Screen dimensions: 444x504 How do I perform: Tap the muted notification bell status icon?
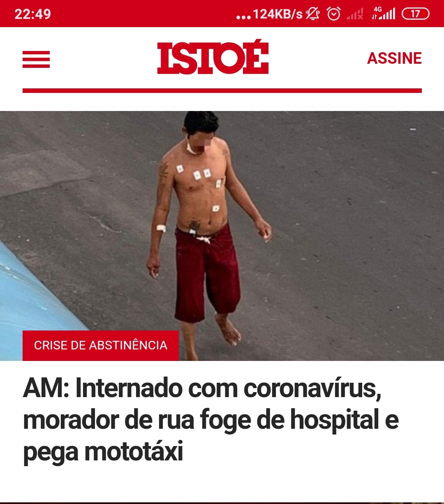(313, 14)
